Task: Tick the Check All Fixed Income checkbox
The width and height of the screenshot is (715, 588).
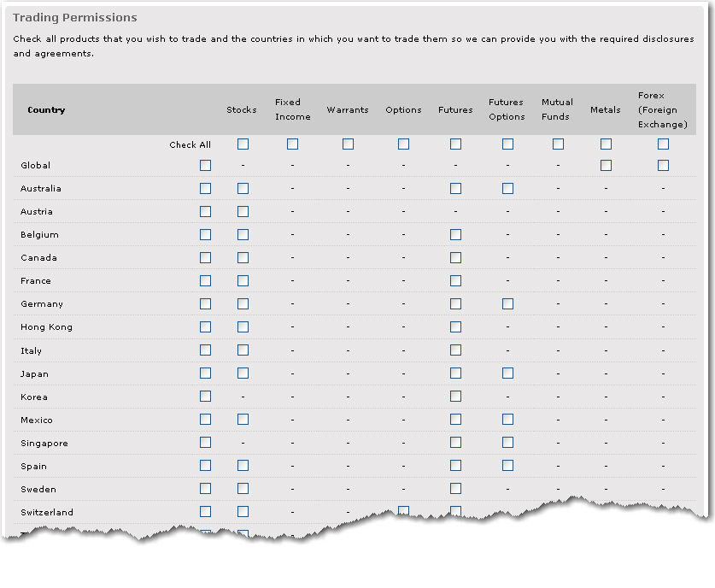Action: click(x=292, y=144)
